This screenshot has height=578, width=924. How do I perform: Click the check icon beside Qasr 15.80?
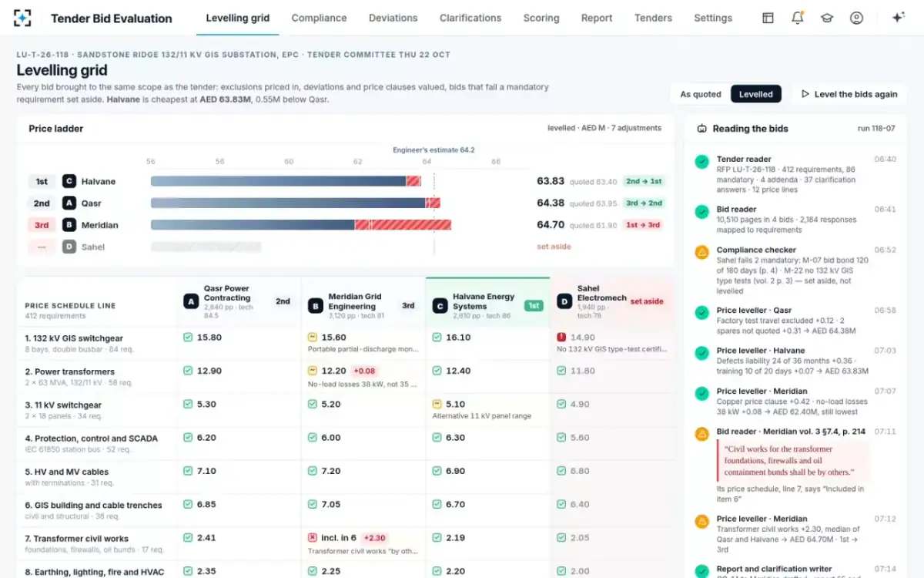click(x=187, y=338)
